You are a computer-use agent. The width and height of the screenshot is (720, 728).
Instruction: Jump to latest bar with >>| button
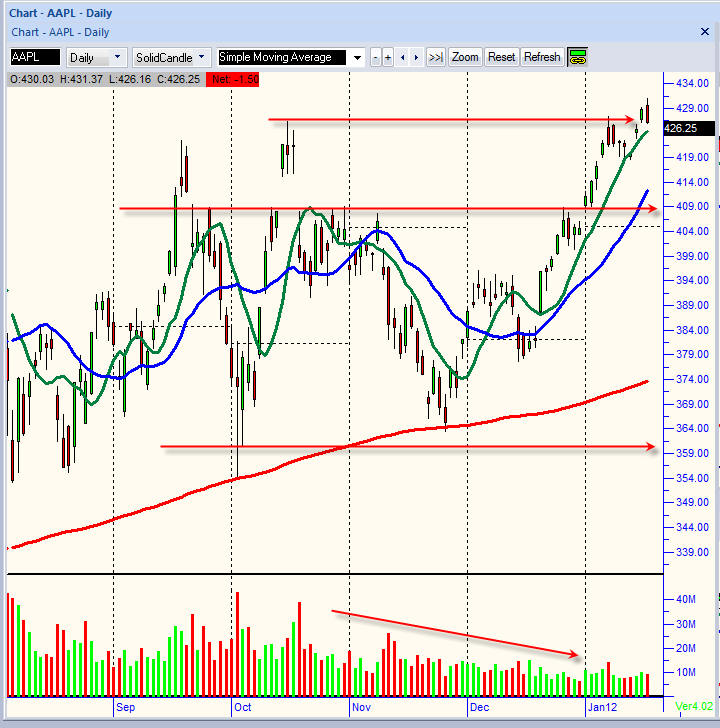[x=435, y=58]
